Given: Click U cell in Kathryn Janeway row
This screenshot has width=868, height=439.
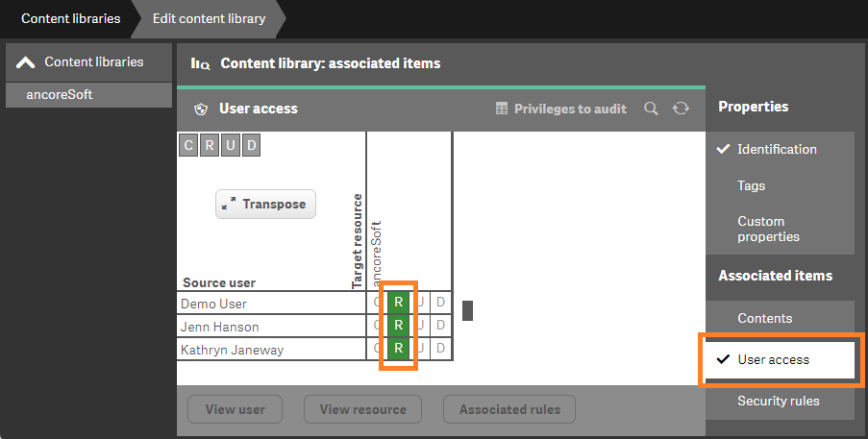Looking at the screenshot, I should pos(420,349).
